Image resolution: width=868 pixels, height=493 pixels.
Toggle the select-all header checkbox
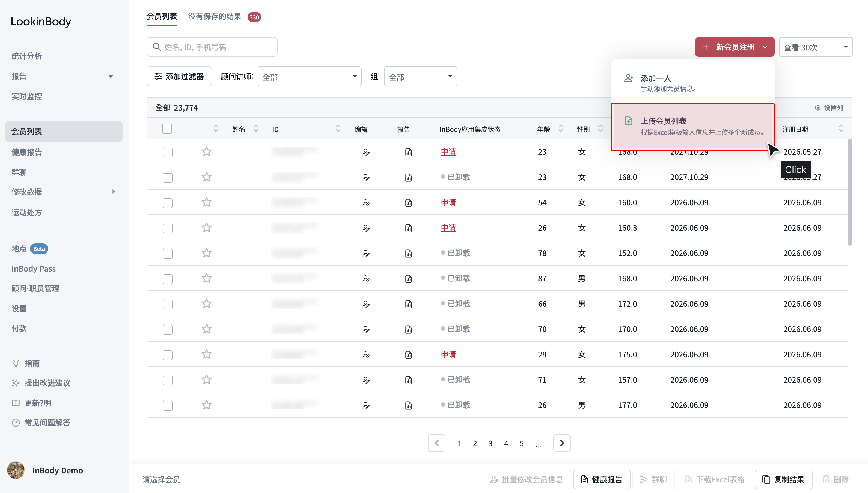167,129
